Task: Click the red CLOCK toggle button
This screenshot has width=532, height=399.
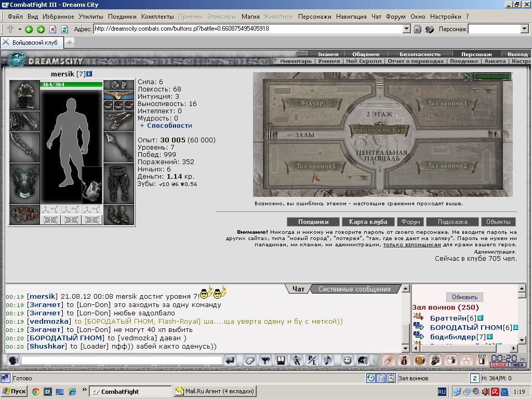Action: click(499, 365)
